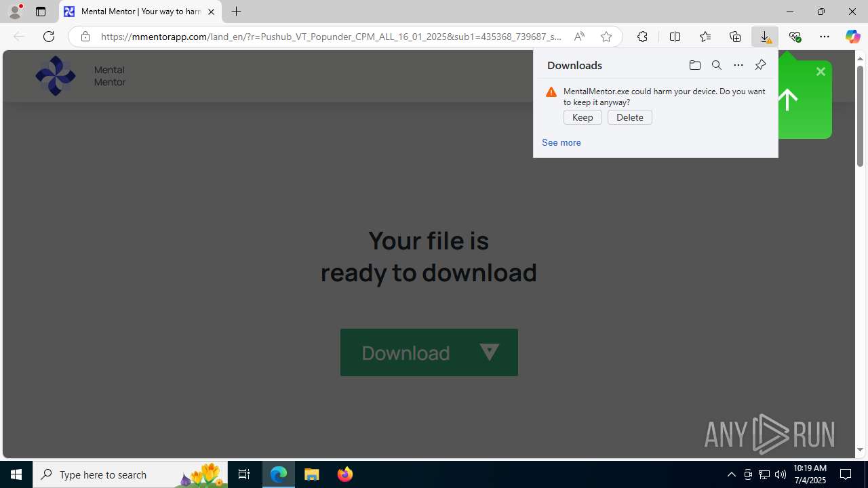The height and width of the screenshot is (488, 868).
Task: Open the Windows Start menu
Action: tap(16, 474)
